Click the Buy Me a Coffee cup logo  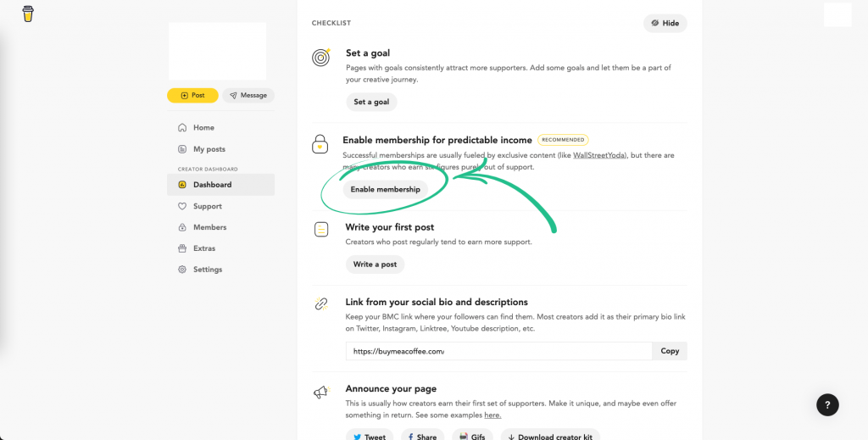[x=28, y=14]
